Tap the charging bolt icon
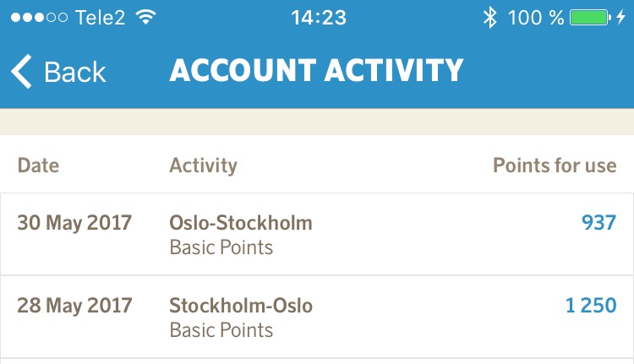This screenshot has width=634, height=364. [621, 17]
